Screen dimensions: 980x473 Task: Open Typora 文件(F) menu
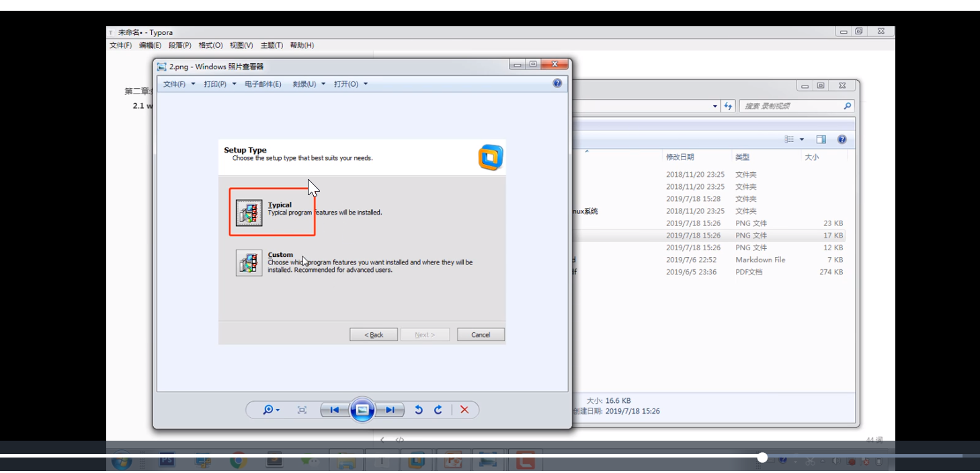121,45
